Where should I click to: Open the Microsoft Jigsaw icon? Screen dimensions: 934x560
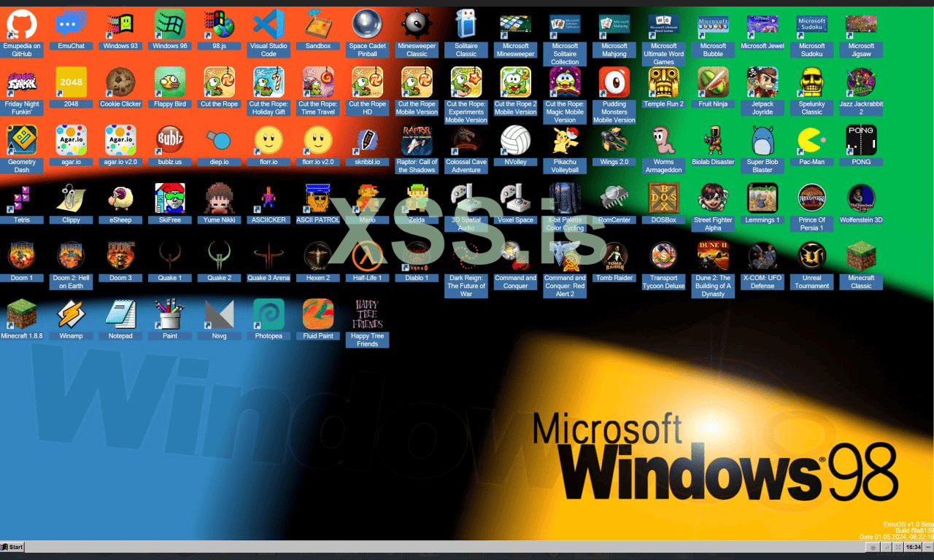point(861,25)
